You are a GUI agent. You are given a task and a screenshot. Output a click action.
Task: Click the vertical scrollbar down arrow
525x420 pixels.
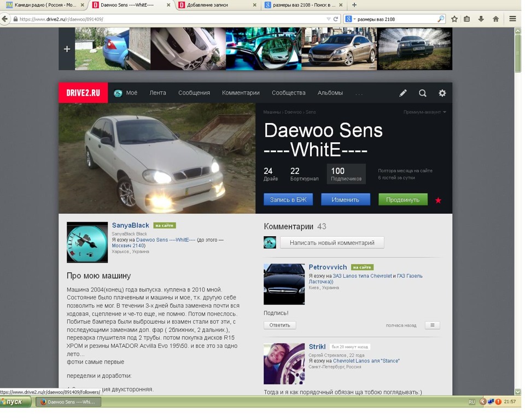click(518, 391)
